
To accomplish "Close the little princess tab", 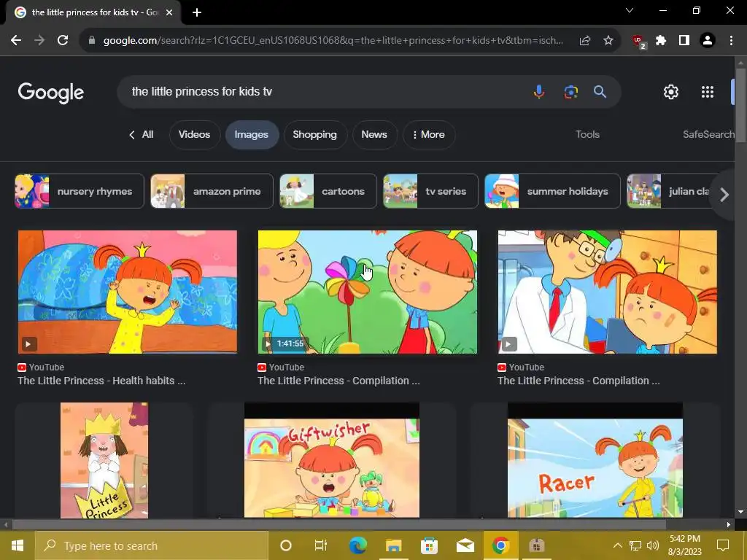I will tap(169, 12).
